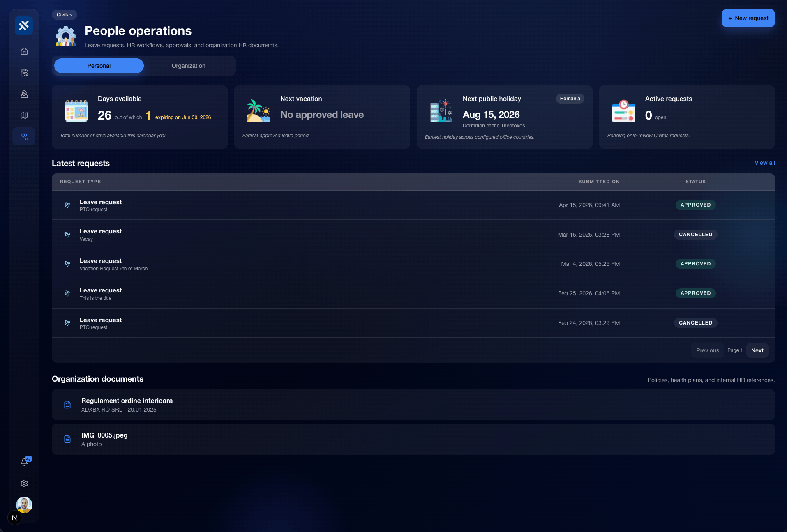Click the Active requests calendar clock illustration
787x532 pixels.
624,111
